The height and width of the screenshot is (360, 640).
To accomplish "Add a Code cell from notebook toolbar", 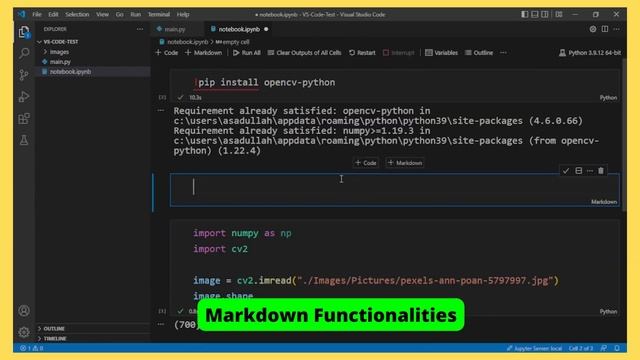I will pyautogui.click(x=167, y=53).
